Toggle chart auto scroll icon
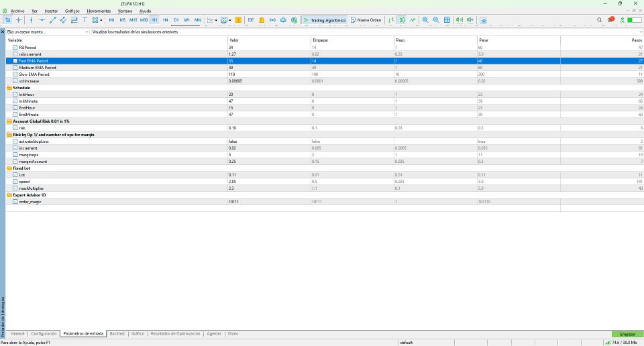The image size is (644, 346). tap(460, 19)
